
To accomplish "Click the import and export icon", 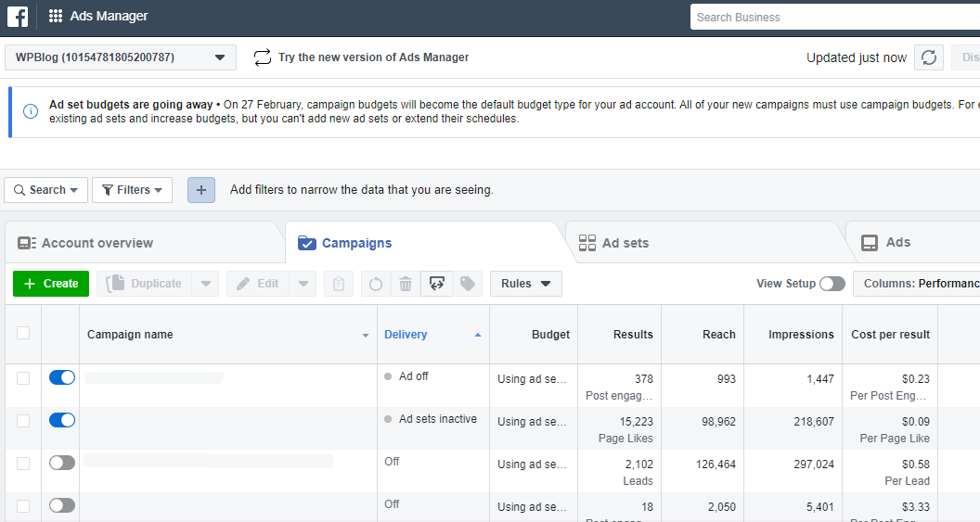I will (437, 284).
